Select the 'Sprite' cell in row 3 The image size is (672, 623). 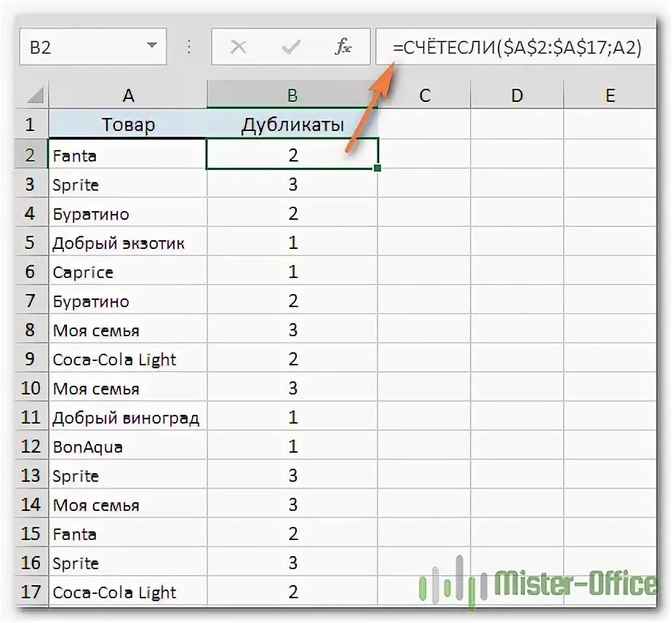[128, 183]
